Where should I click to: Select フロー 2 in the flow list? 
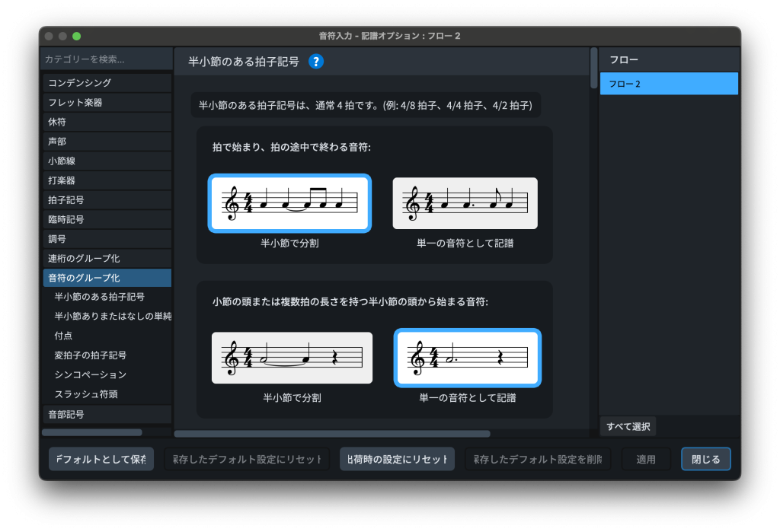click(669, 84)
